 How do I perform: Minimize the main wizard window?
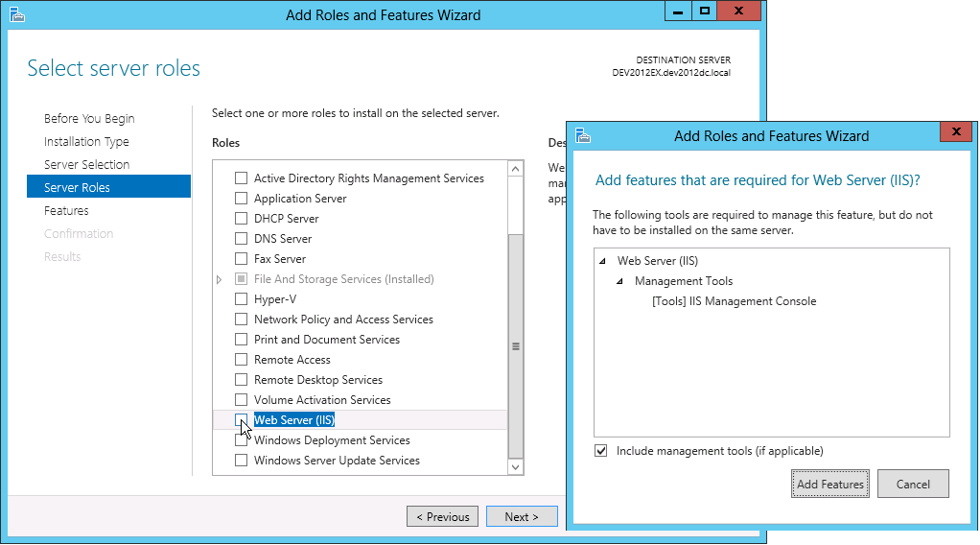point(680,12)
